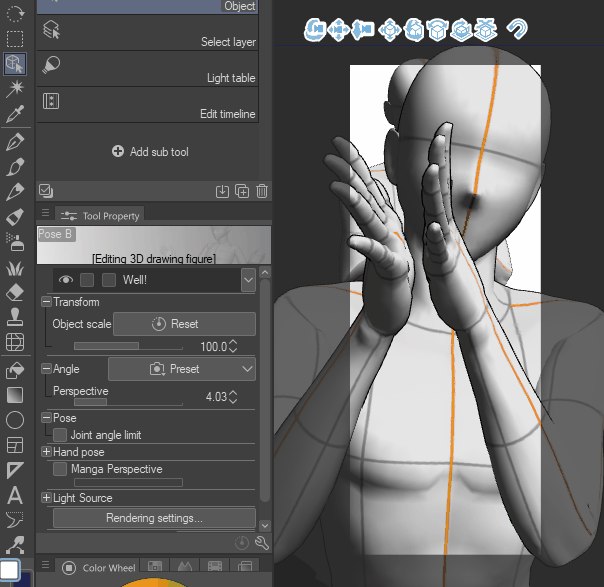Collapse the Pose section
The height and width of the screenshot is (587, 604).
46,418
